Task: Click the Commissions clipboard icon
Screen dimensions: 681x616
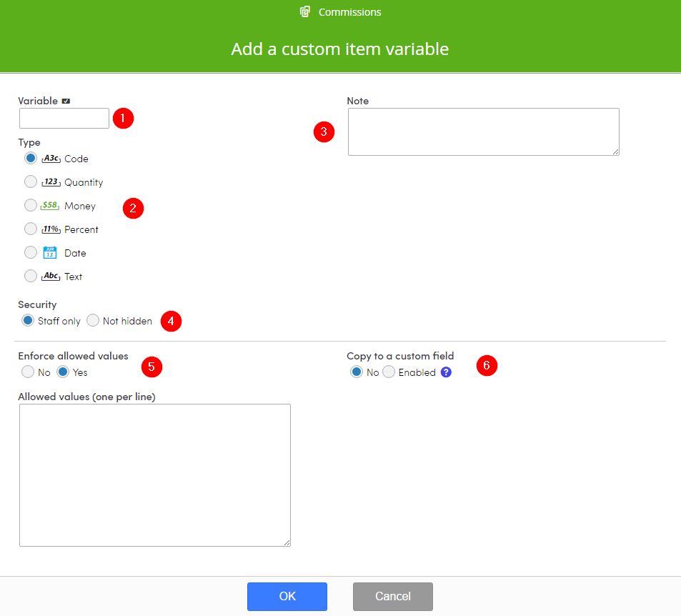Action: pyautogui.click(x=304, y=11)
